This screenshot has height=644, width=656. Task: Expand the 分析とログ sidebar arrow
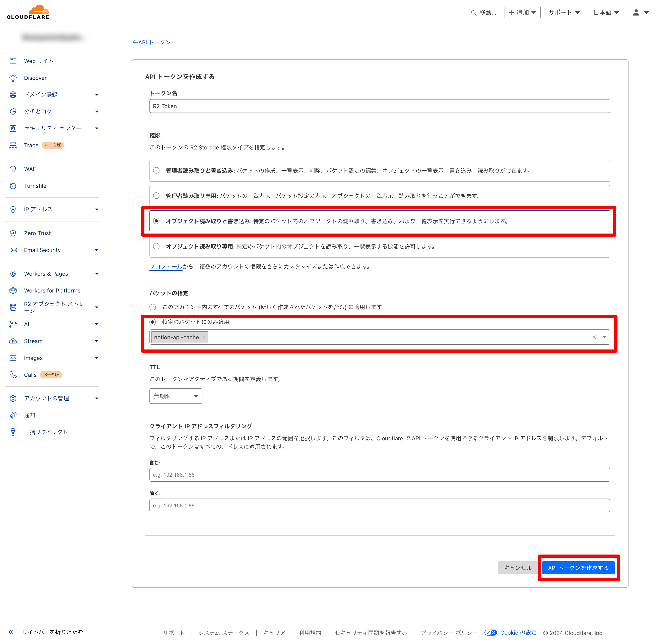click(x=97, y=112)
